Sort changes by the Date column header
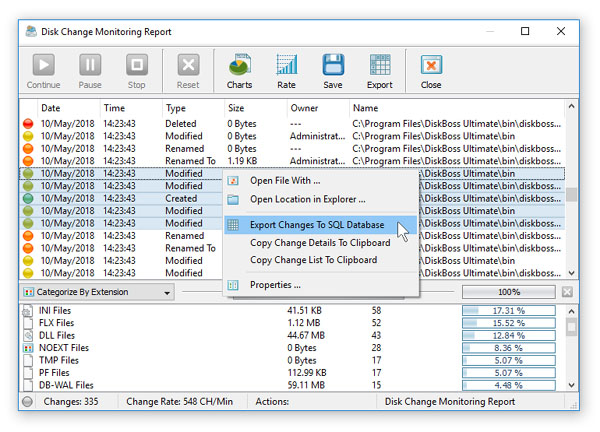 point(69,108)
